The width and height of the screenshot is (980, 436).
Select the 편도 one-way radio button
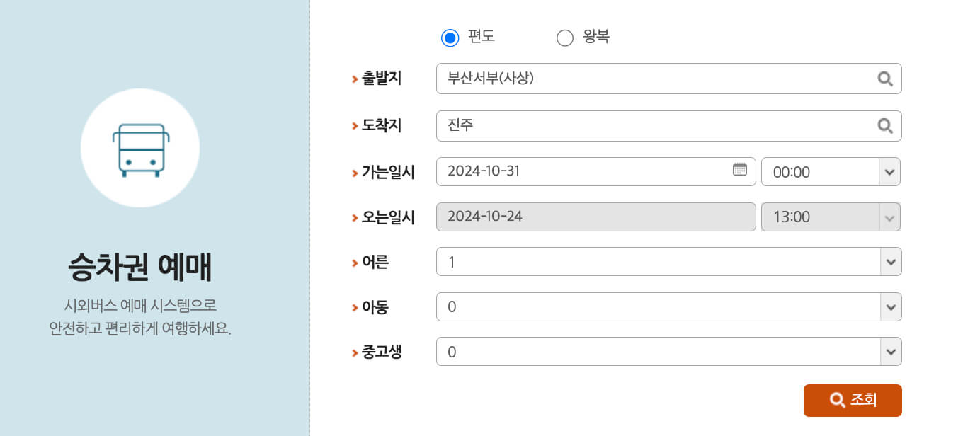click(x=450, y=37)
